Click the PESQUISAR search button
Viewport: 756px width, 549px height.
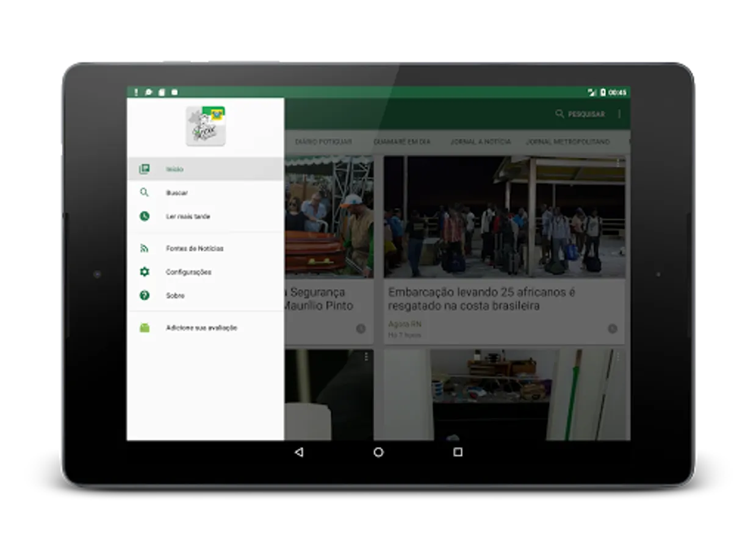pos(580,114)
